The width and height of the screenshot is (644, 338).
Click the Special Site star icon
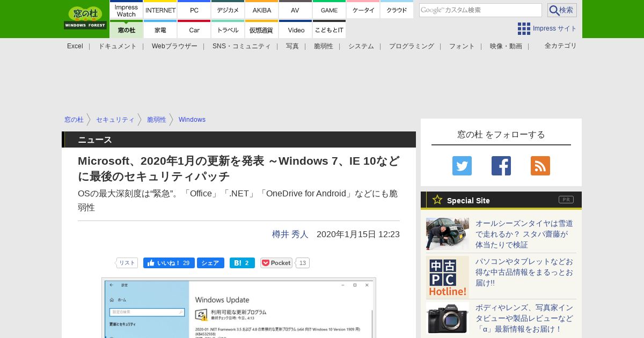pos(437,200)
